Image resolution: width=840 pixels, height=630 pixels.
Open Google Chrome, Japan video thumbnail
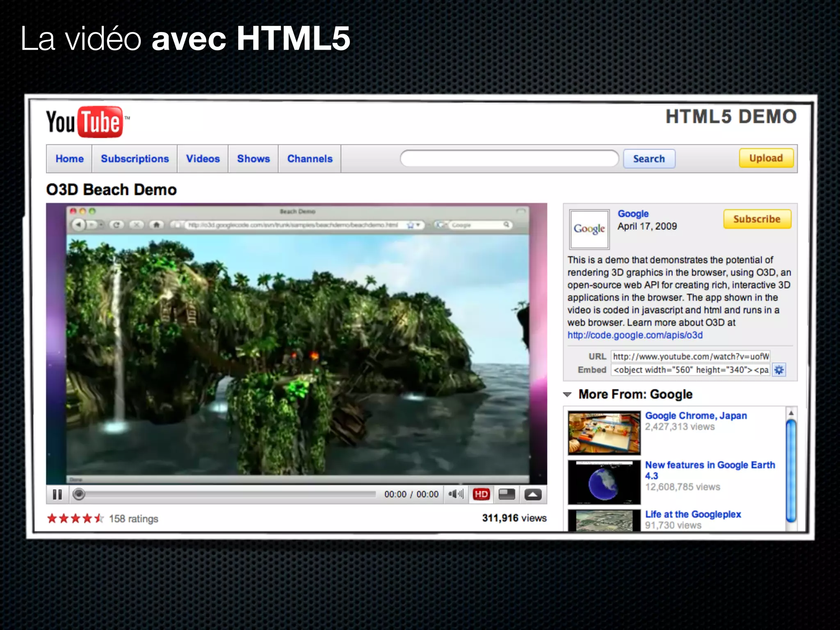click(x=604, y=433)
